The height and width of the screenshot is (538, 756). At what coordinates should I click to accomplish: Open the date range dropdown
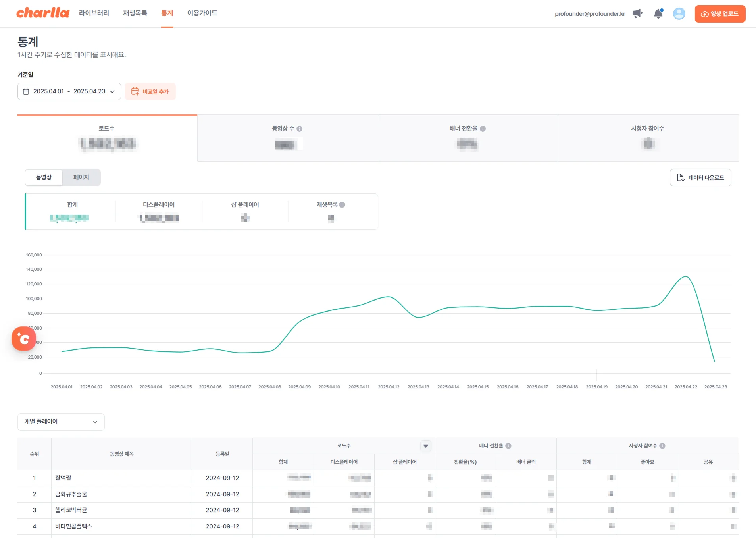(69, 91)
